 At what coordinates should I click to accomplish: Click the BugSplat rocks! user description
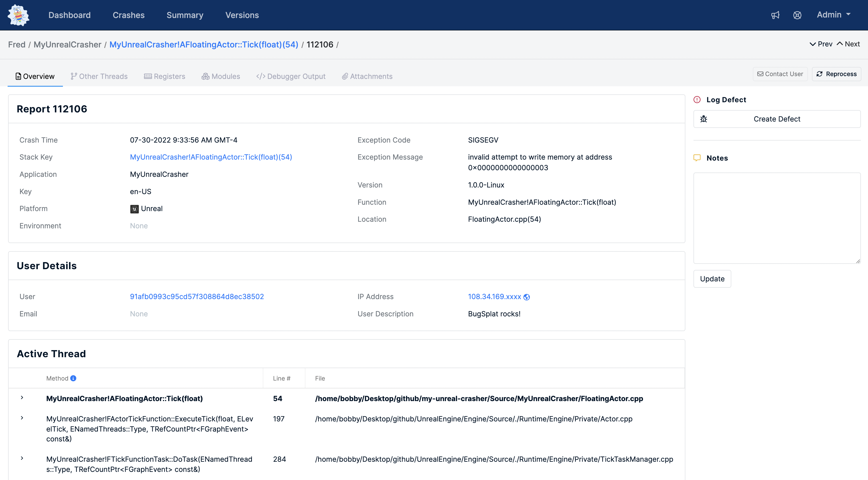(494, 314)
